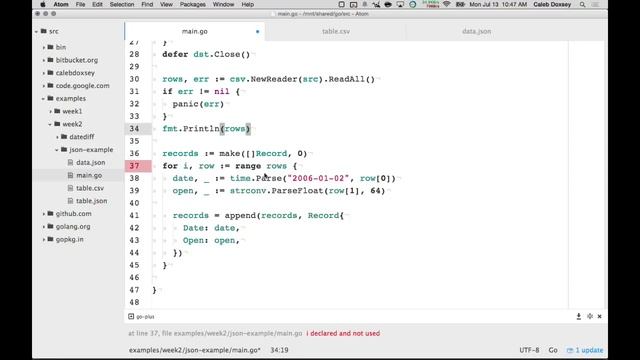Click the go-plus panel settings icon
Image resolution: width=640 pixels, height=360 pixels.
click(590, 316)
